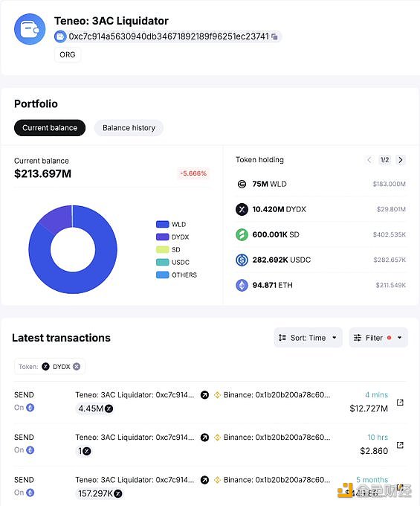The image size is (420, 506).
Task: Remove the DYDX token filter chip
Action: point(77,366)
